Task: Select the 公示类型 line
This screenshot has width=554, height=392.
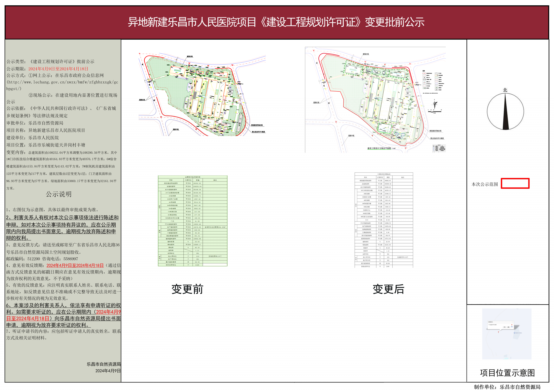Action: tap(50, 62)
